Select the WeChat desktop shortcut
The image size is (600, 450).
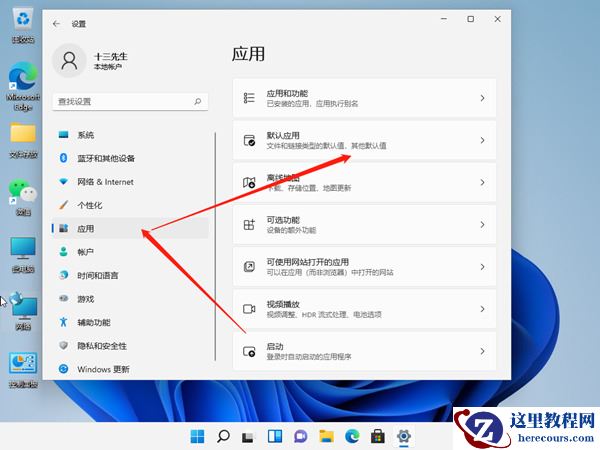point(23,197)
